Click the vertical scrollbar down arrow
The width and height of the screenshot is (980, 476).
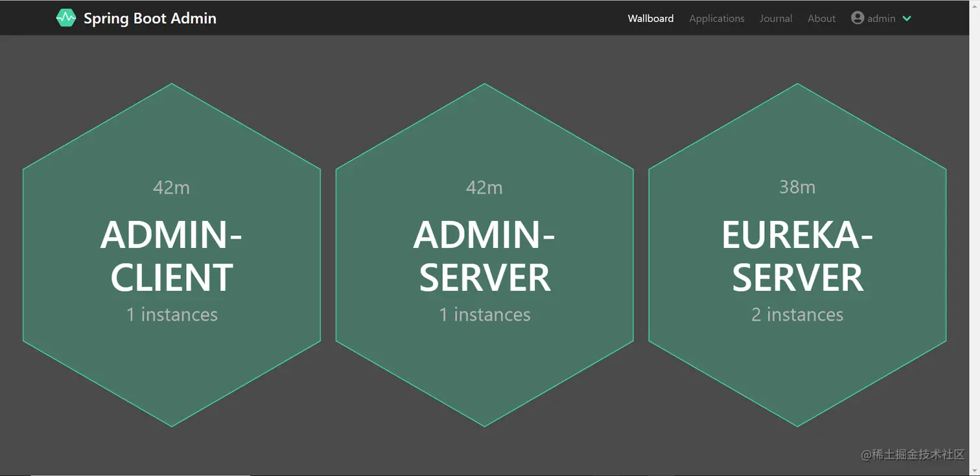[x=974, y=470]
